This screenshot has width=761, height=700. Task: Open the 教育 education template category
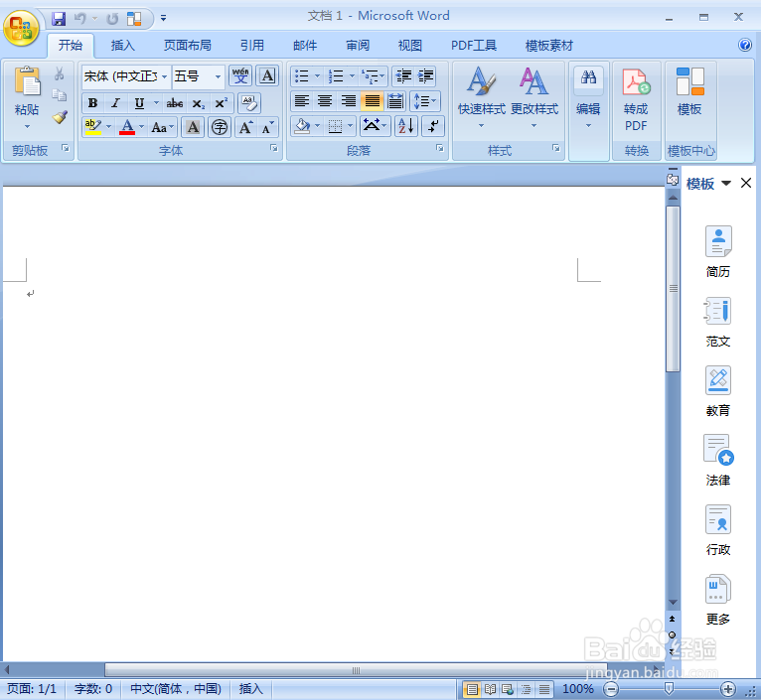point(718,391)
